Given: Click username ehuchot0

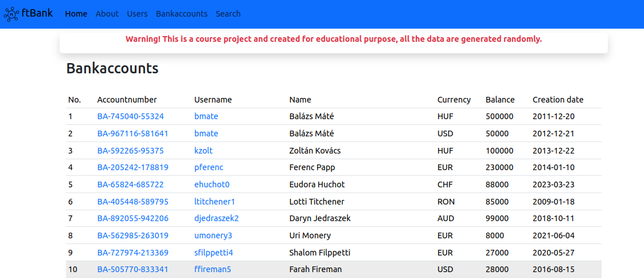Looking at the screenshot, I should [x=212, y=184].
